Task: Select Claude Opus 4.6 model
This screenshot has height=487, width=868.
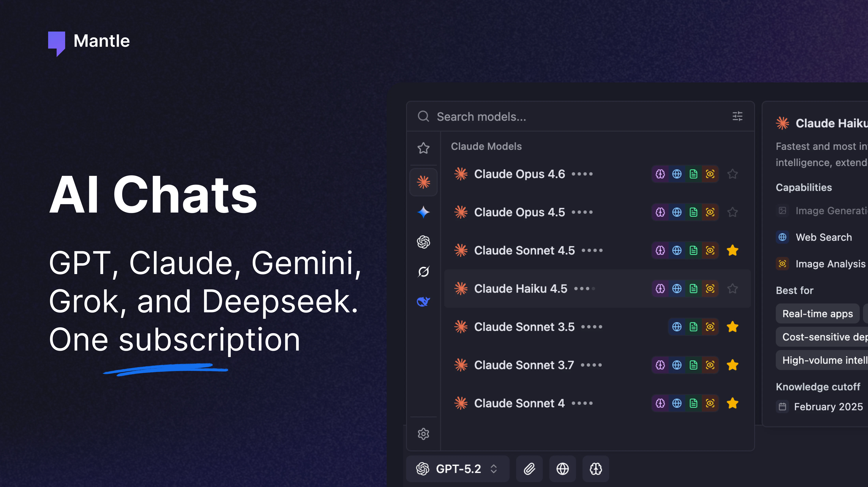Action: click(597, 174)
